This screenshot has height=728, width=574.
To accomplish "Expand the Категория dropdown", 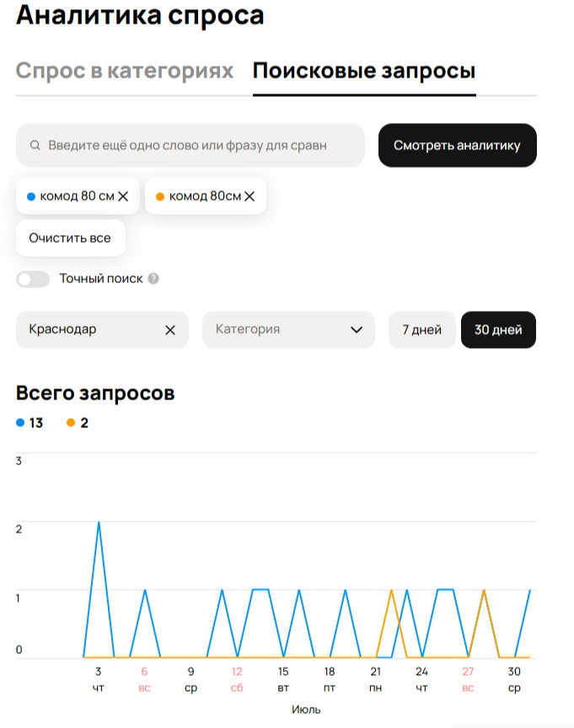I will pos(288,329).
